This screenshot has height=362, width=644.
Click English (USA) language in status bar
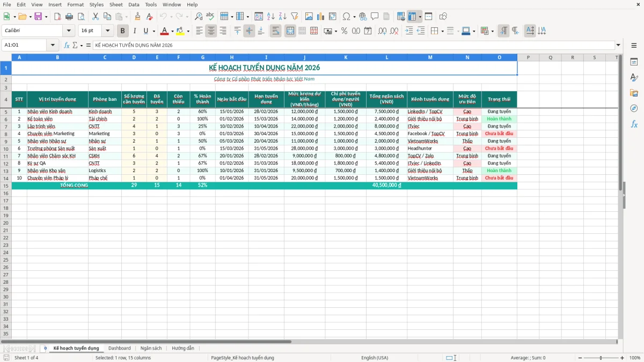pyautogui.click(x=375, y=358)
